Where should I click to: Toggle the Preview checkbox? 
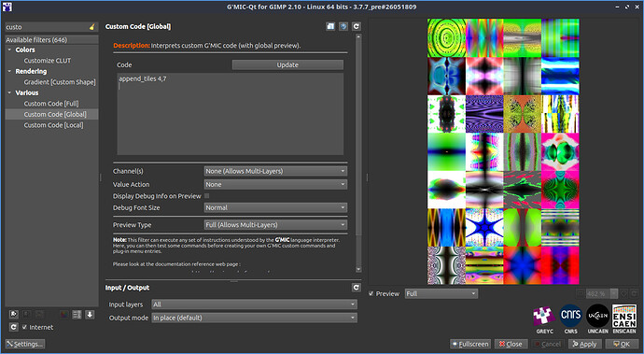tap(371, 293)
